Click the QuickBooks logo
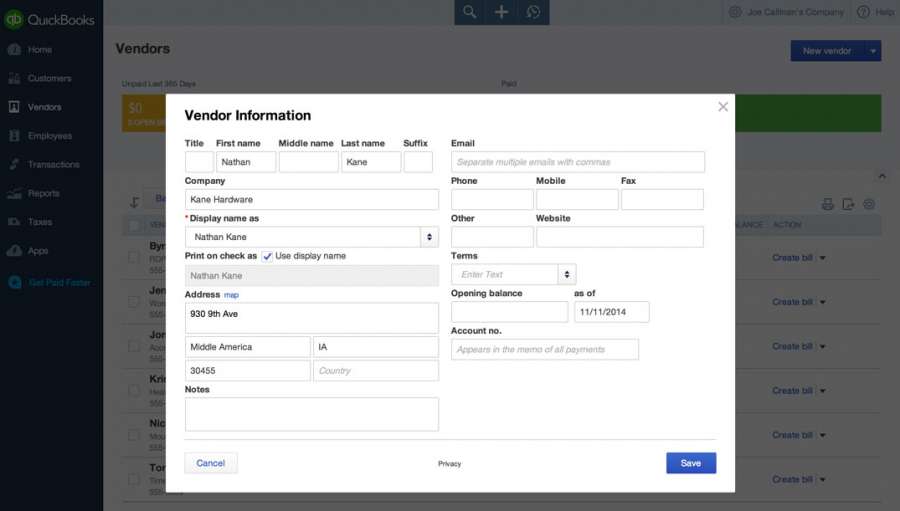 49,20
